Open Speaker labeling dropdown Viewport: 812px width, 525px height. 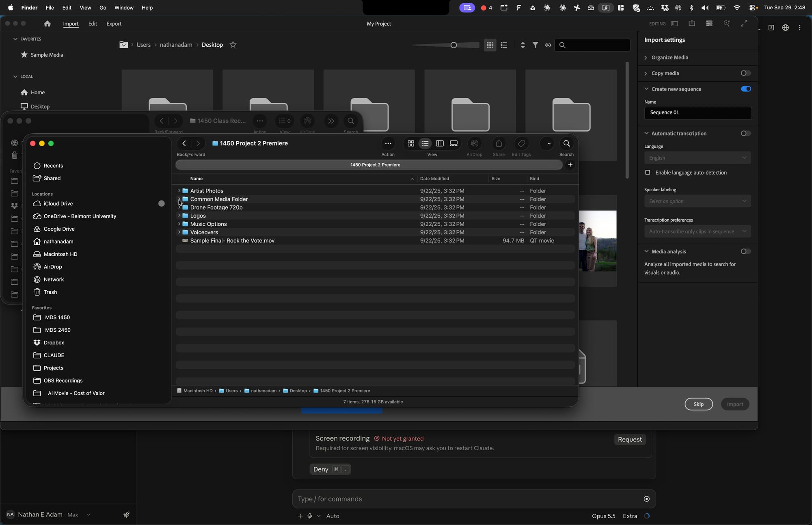pyautogui.click(x=698, y=201)
